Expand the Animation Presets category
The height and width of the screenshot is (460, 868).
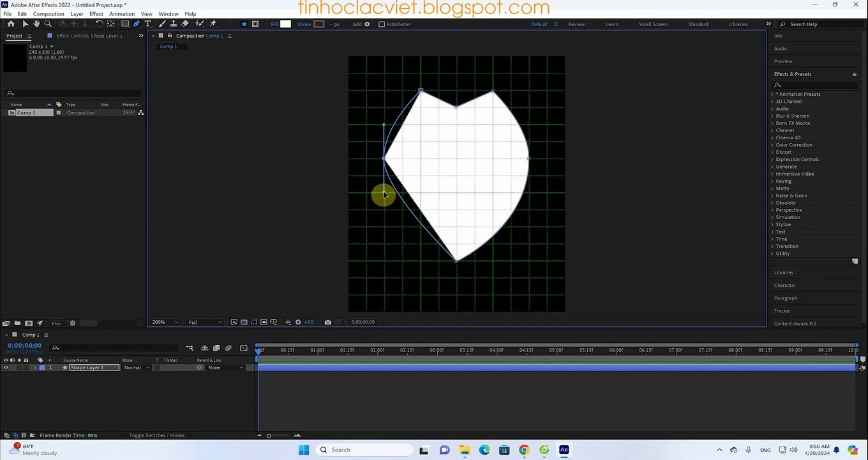click(x=772, y=94)
